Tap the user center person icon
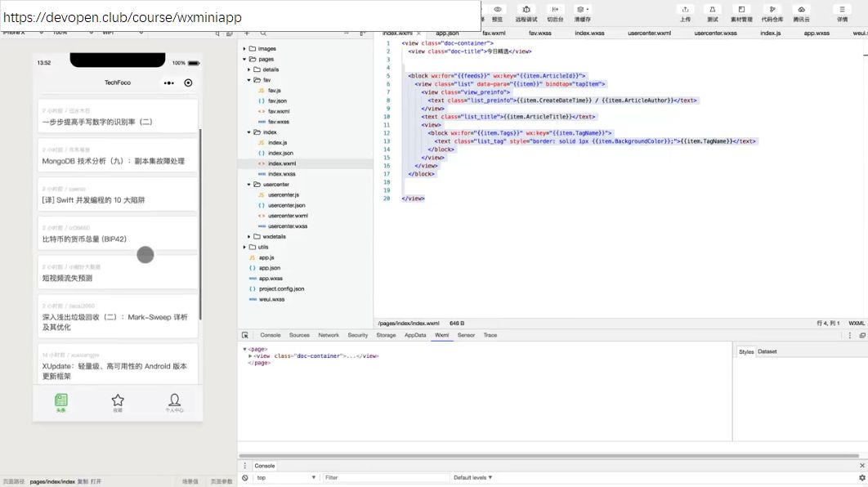This screenshot has width=868, height=487. (174, 400)
